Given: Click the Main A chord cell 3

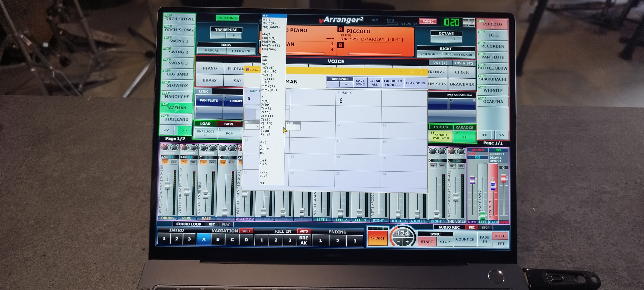Looking at the screenshot, I should point(358,97).
